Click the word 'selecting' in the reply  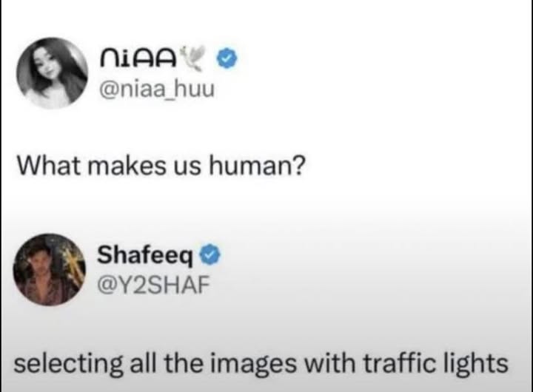68,365
